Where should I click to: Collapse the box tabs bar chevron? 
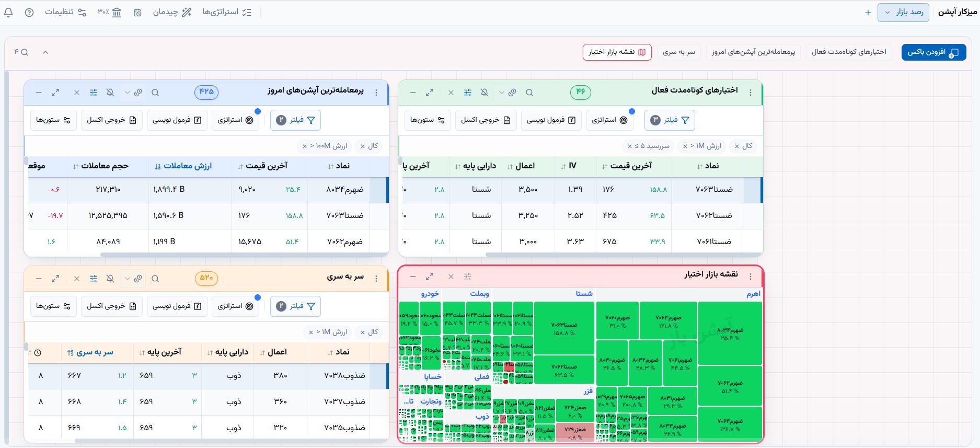click(x=45, y=52)
